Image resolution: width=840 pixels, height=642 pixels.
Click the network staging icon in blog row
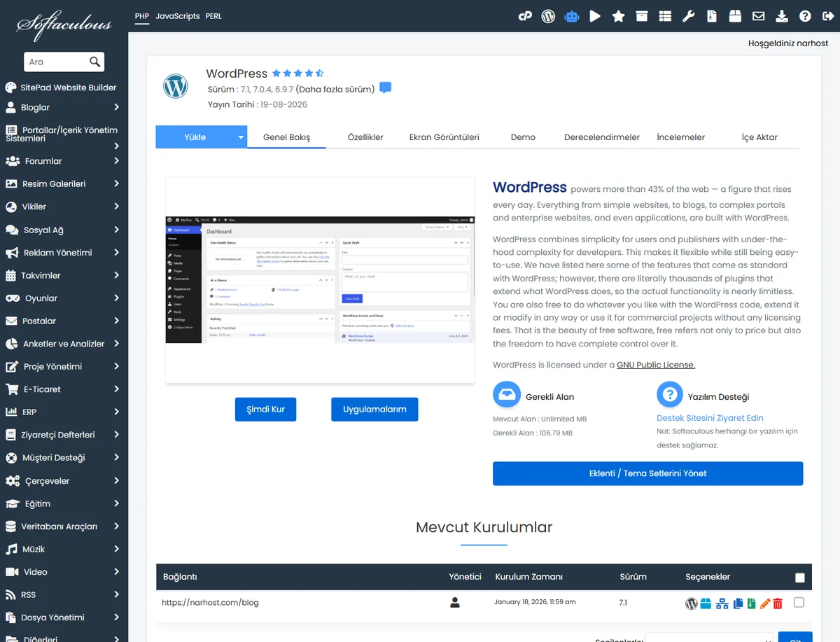(722, 603)
